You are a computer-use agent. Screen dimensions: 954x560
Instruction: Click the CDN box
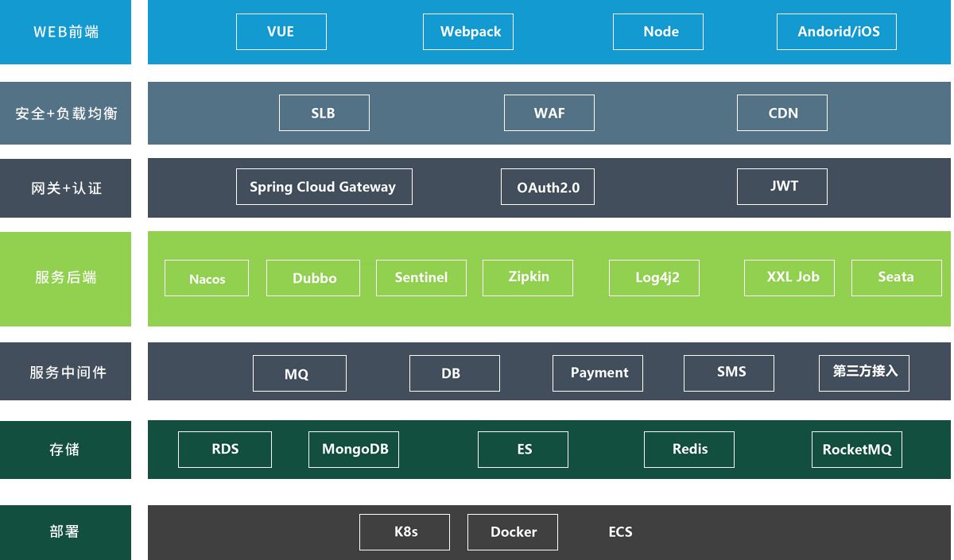click(782, 113)
